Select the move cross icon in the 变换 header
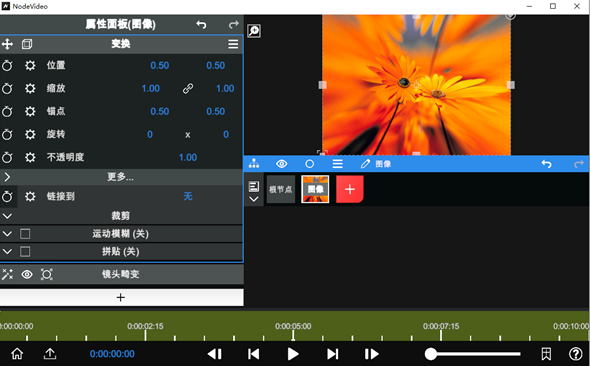The height and width of the screenshot is (366, 590). click(x=7, y=44)
